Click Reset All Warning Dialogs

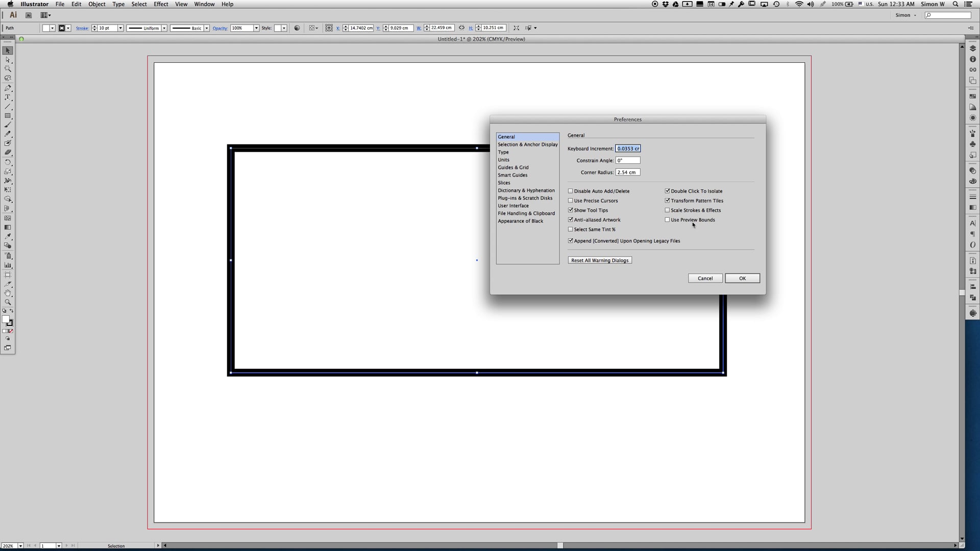click(x=599, y=260)
